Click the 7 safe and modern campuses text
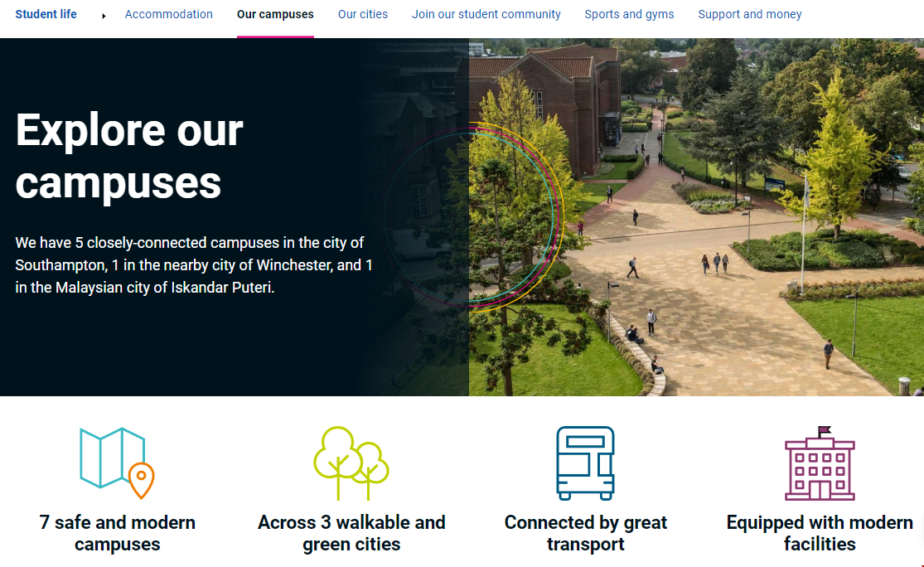The image size is (924, 567). (x=117, y=533)
